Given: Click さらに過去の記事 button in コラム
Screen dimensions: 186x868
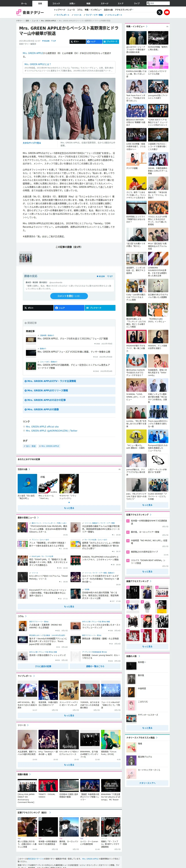Looking at the screenshot, I should coord(43,666).
